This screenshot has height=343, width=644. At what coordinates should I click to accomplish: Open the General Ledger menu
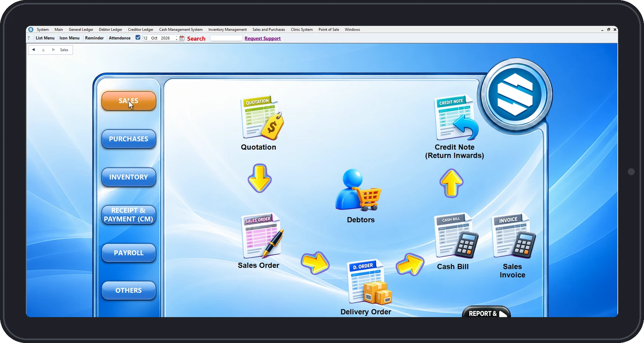(81, 30)
